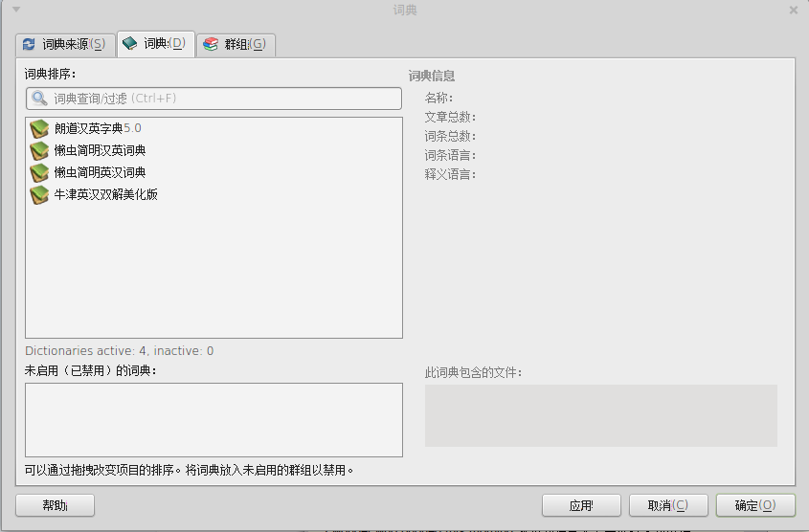Open help with the 帮助 button
Viewport: 809px width, 532px height.
[56, 505]
